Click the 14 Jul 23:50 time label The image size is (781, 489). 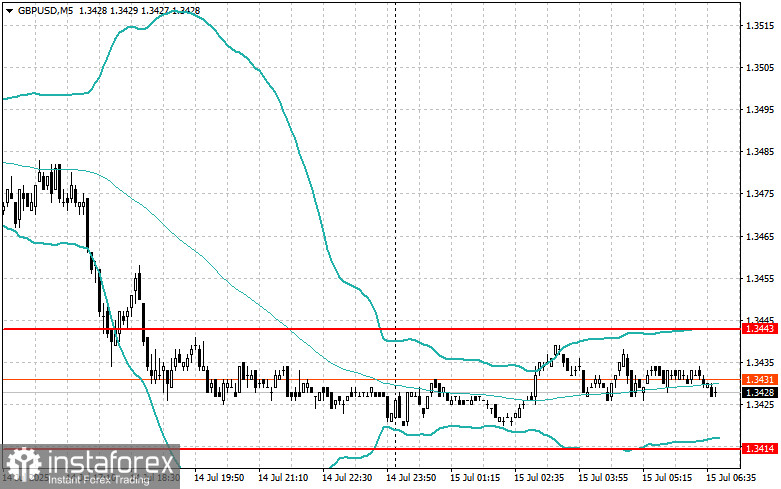[411, 478]
